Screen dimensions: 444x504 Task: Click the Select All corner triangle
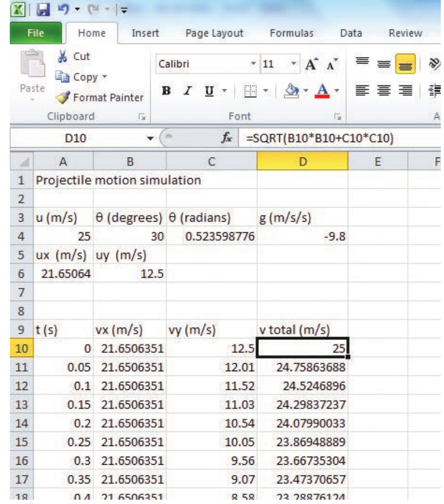(22, 161)
